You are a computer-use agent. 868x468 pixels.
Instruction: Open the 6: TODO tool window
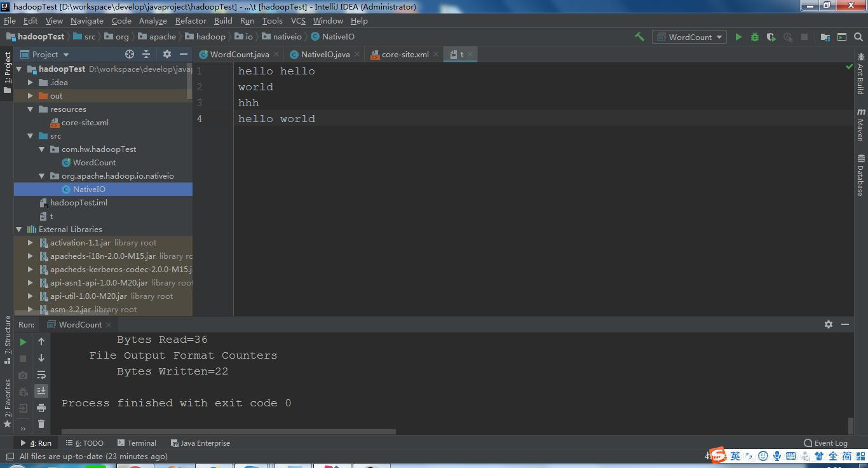pos(85,443)
